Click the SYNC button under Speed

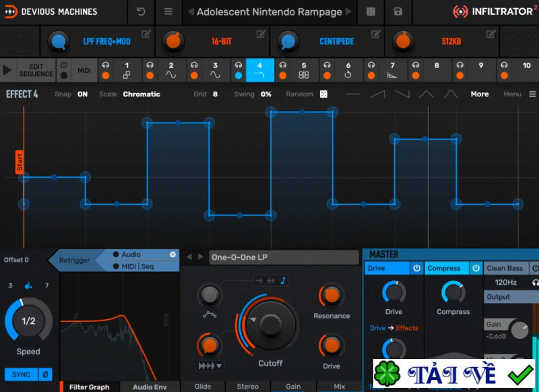(21, 374)
